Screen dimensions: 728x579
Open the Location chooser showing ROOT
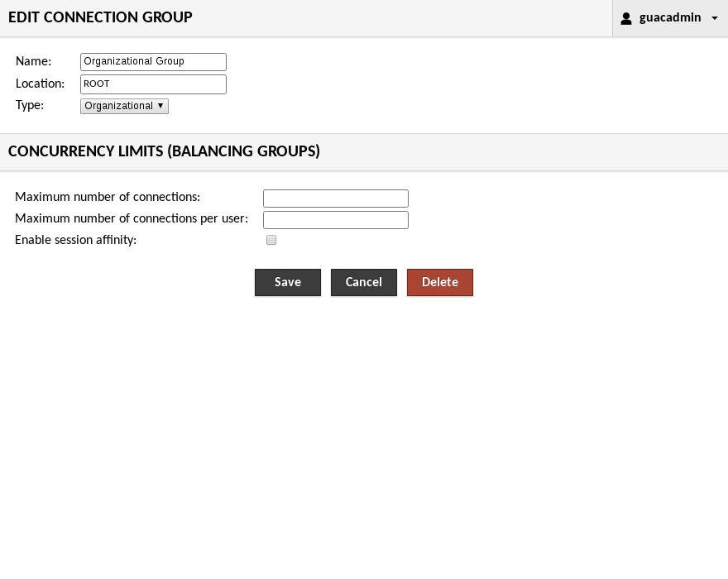pos(153,84)
